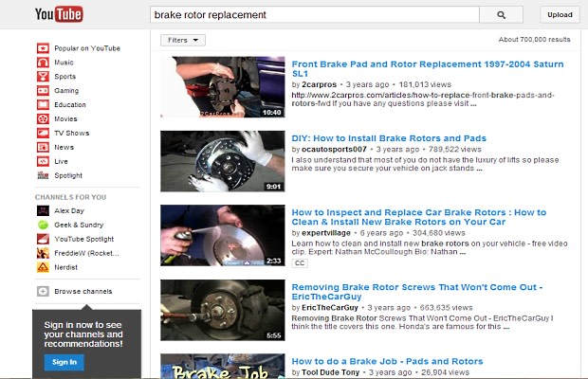Click the Browse channels link

(83, 292)
